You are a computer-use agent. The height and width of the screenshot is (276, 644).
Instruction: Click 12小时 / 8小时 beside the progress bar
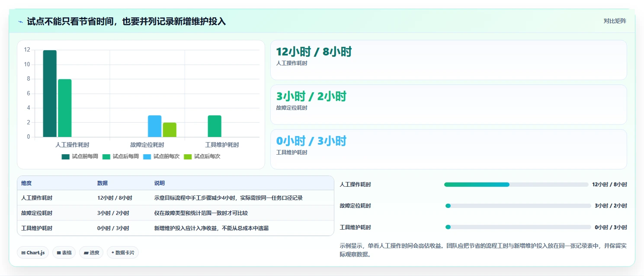(609, 185)
